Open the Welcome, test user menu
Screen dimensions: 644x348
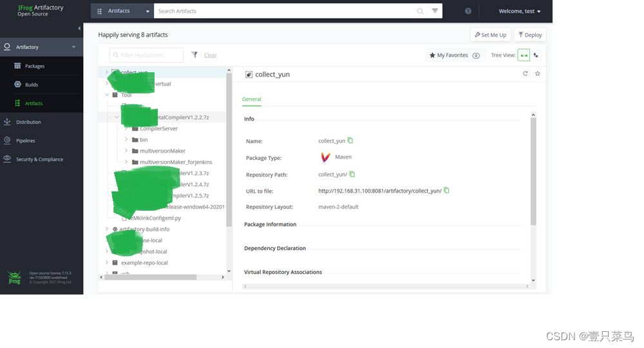(520, 11)
